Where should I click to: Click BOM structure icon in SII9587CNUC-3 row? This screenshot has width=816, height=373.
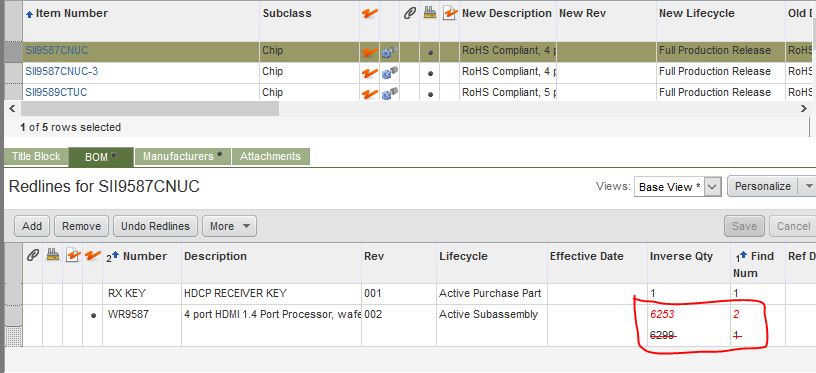390,73
